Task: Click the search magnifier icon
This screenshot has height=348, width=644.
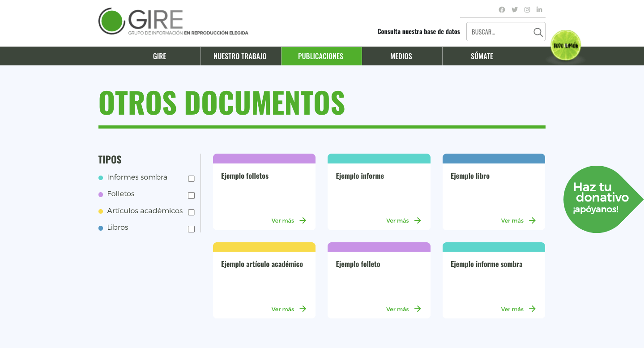Action: pyautogui.click(x=538, y=32)
